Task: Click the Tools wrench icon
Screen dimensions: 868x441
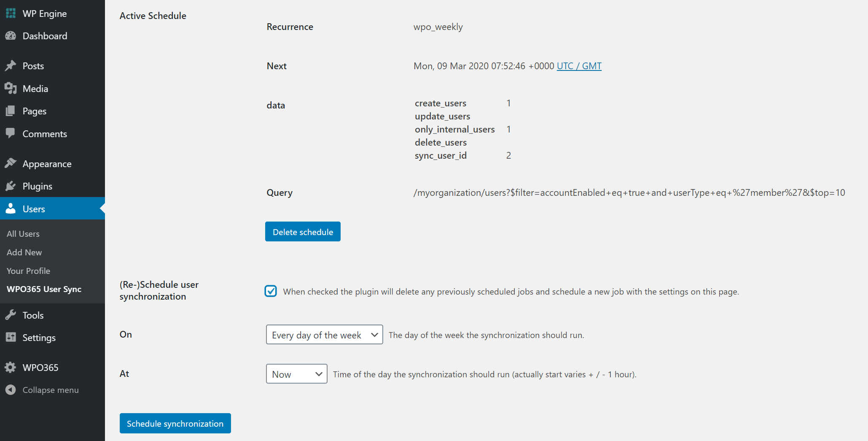Action: 11,315
